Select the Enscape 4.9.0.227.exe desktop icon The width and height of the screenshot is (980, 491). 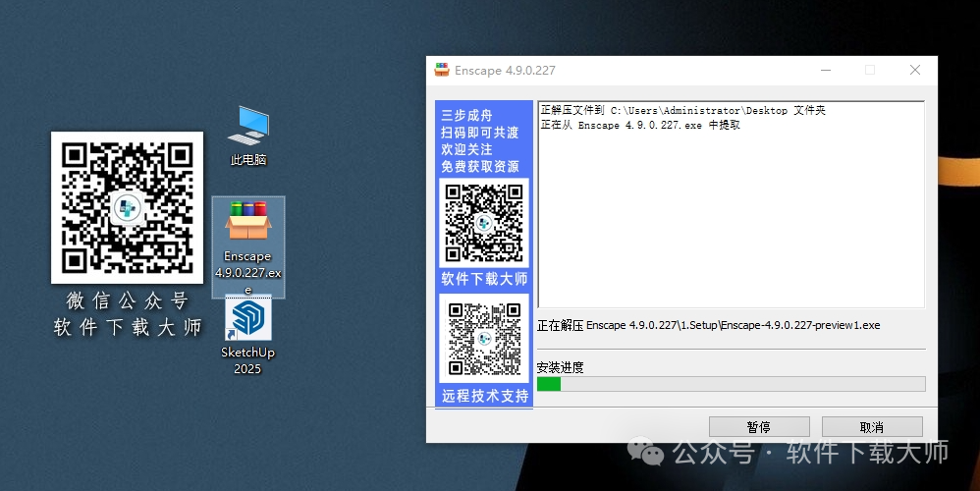tap(248, 246)
